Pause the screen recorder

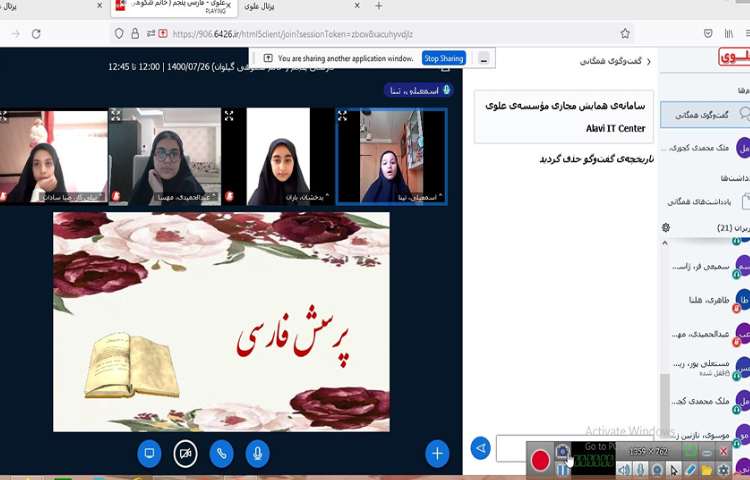562,470
